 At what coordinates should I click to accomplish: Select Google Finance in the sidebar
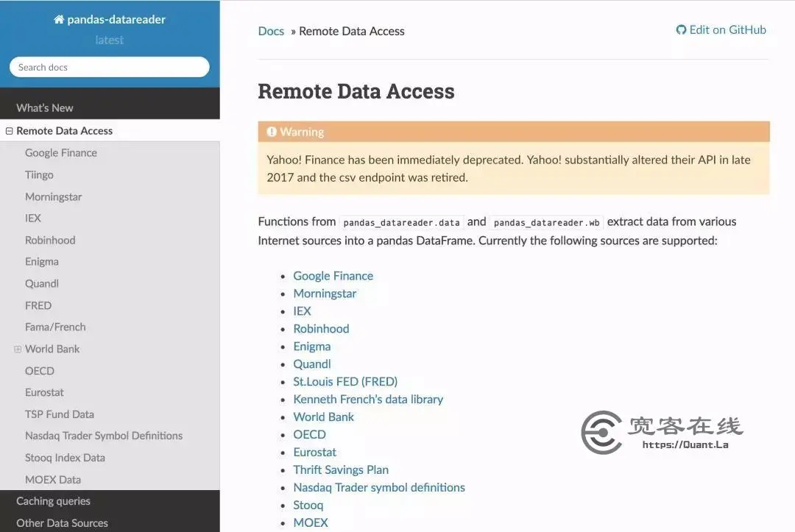pos(61,153)
